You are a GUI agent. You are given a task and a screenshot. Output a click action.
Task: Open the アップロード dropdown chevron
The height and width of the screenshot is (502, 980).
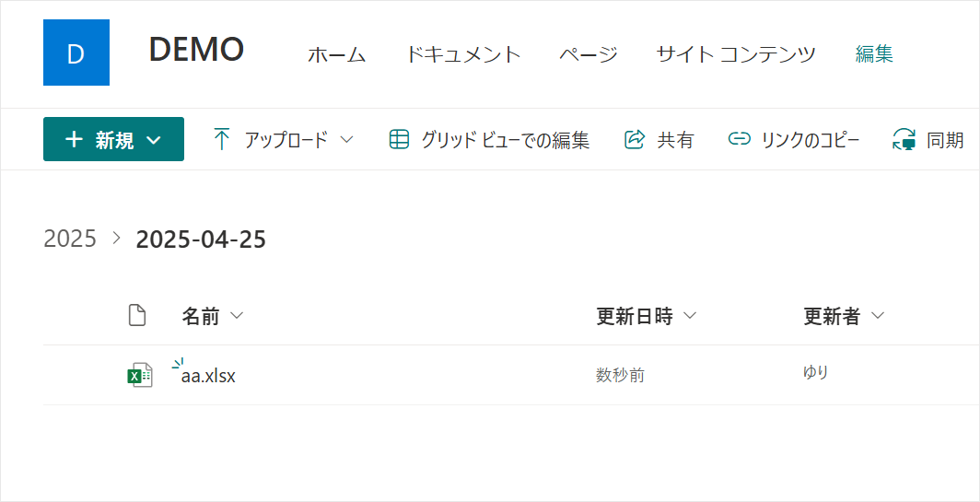click(347, 140)
